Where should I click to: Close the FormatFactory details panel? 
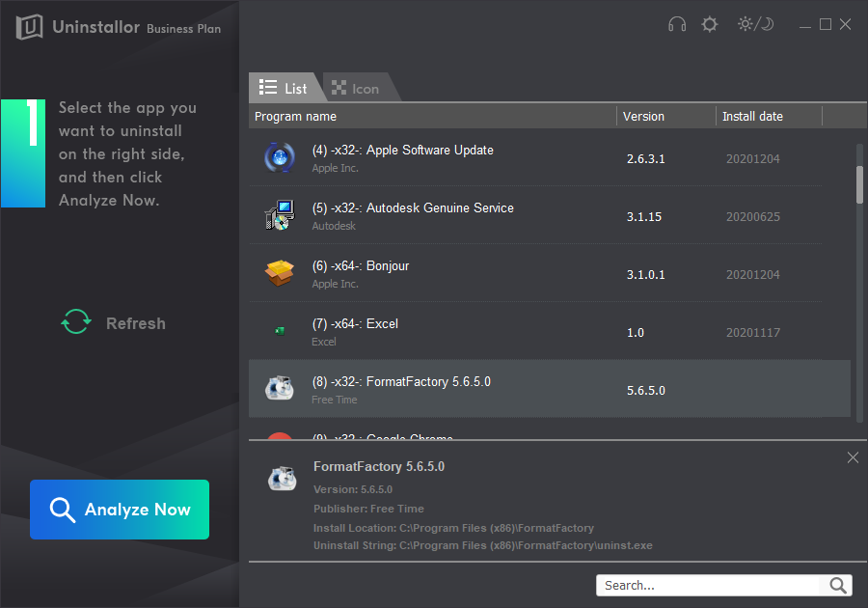(x=853, y=457)
